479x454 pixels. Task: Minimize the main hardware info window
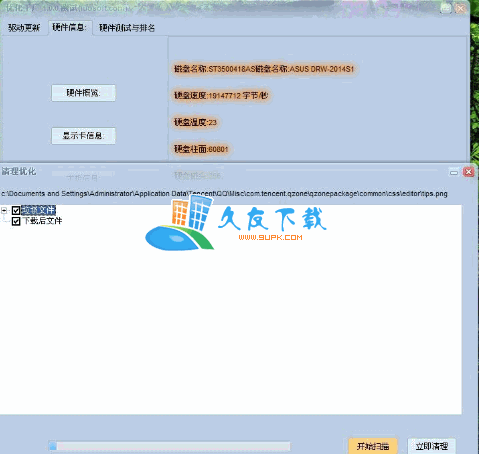[446, 8]
